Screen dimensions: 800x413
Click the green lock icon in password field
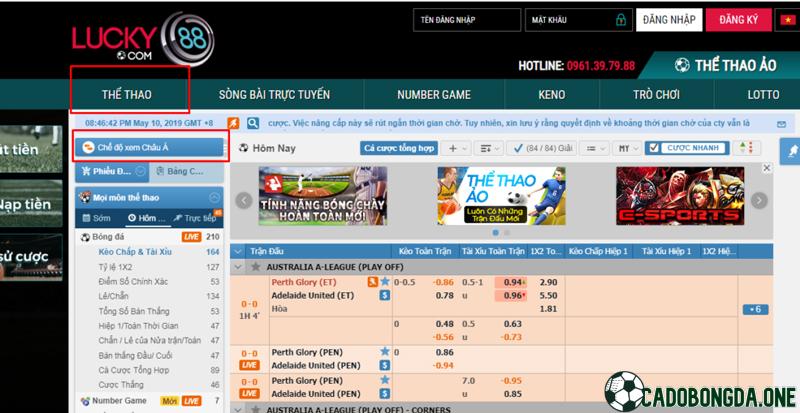620,20
